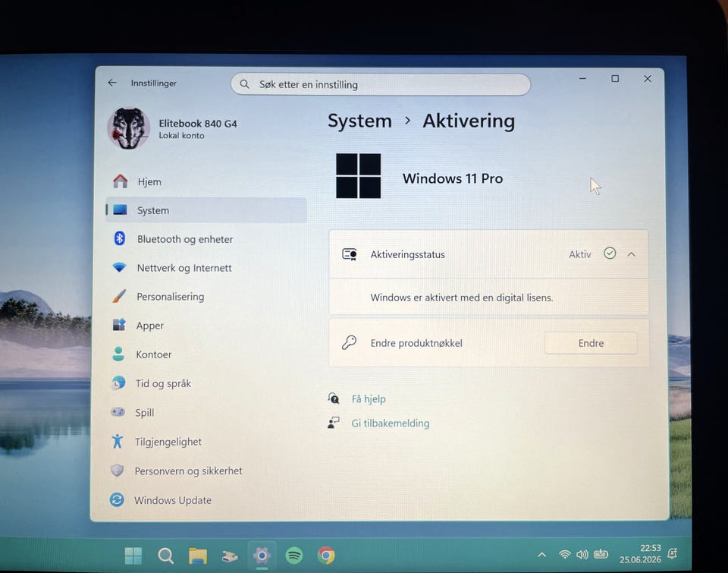This screenshot has width=728, height=573.
Task: Focus the Søk etter en innstilling field
Action: tap(380, 84)
